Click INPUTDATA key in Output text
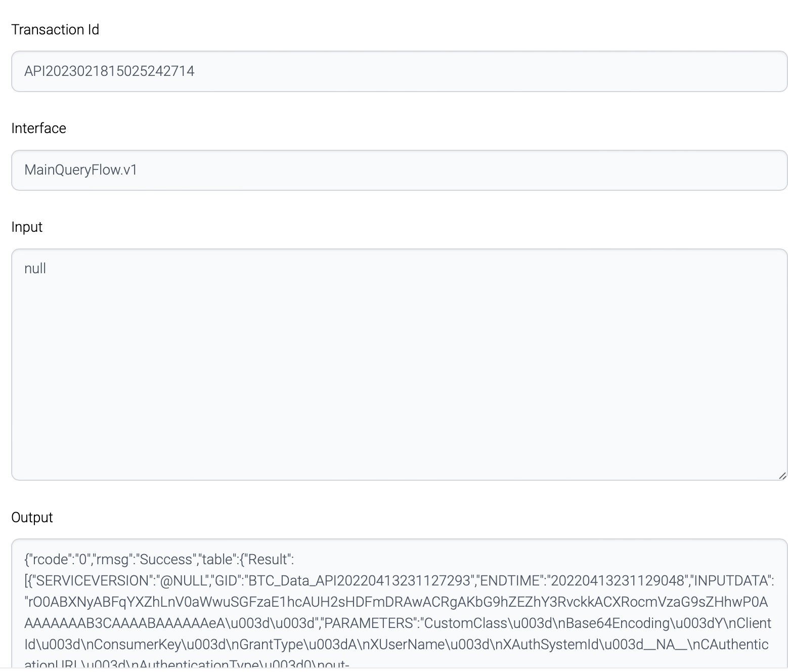The image size is (788, 672). pyautogui.click(x=731, y=581)
